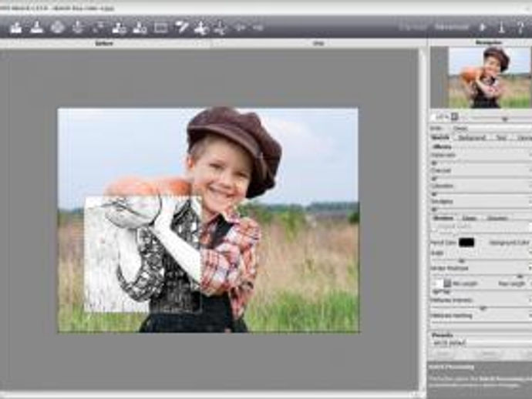Open the Presets dropdown showing AKVIS Default
Image resolution: width=532 pixels, height=399 pixels.
click(482, 343)
